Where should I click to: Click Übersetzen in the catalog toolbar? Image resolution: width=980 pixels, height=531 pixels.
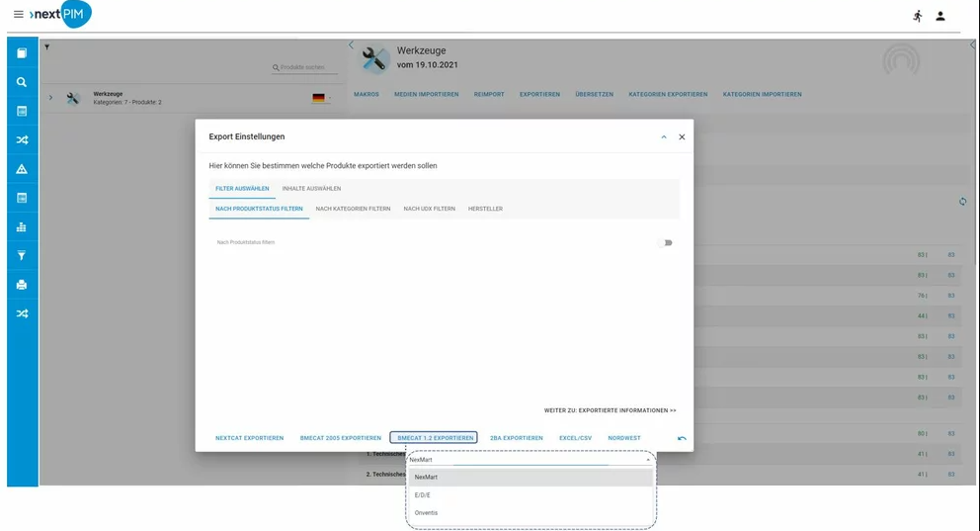coord(595,95)
